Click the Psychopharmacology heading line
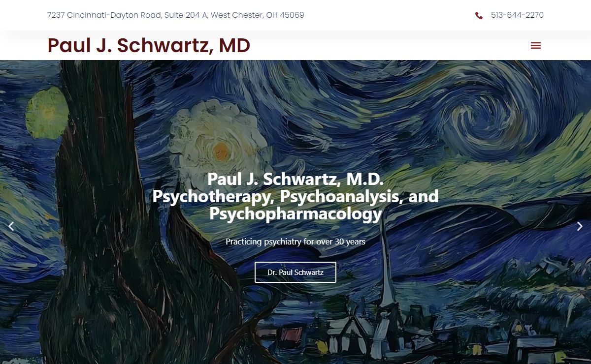Image resolution: width=591 pixels, height=364 pixels. [x=295, y=214]
